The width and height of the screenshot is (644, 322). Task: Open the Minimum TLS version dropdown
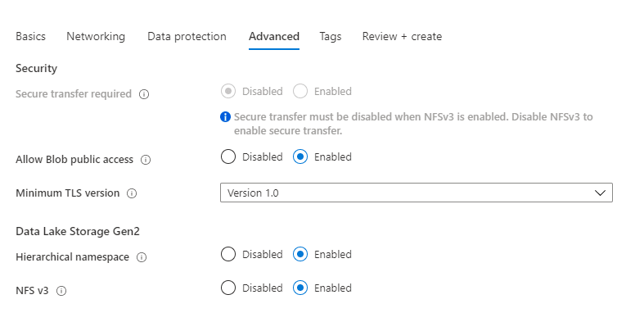416,193
